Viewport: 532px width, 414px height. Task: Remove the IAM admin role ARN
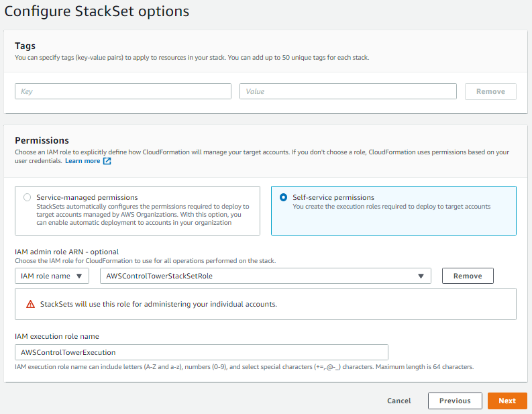click(x=468, y=276)
